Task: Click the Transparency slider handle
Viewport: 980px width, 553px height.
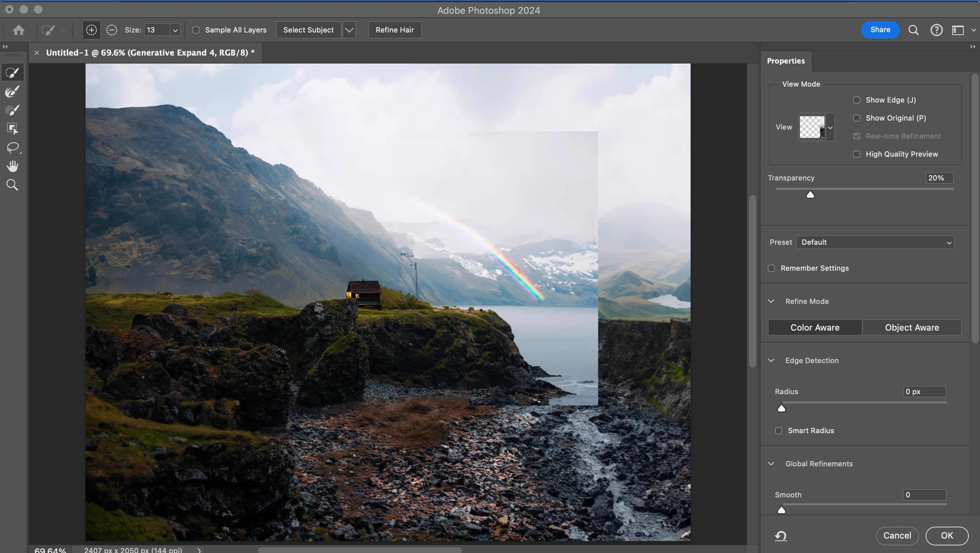Action: tap(810, 195)
